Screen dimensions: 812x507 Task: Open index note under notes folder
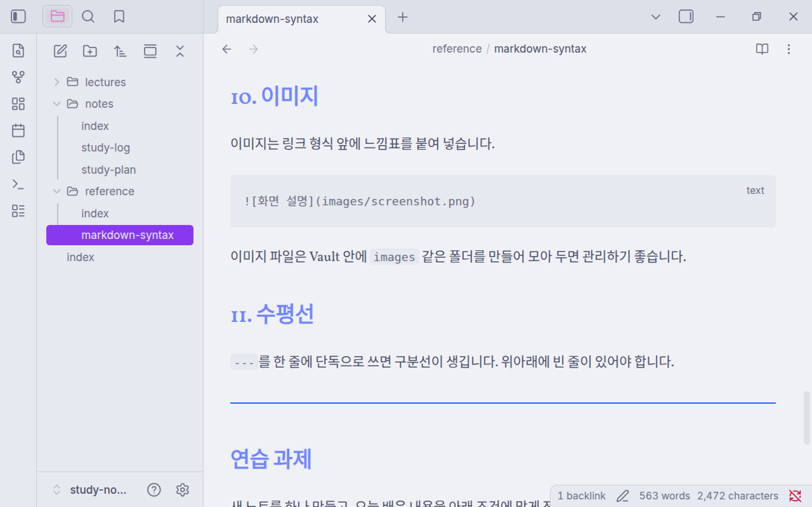(x=95, y=126)
